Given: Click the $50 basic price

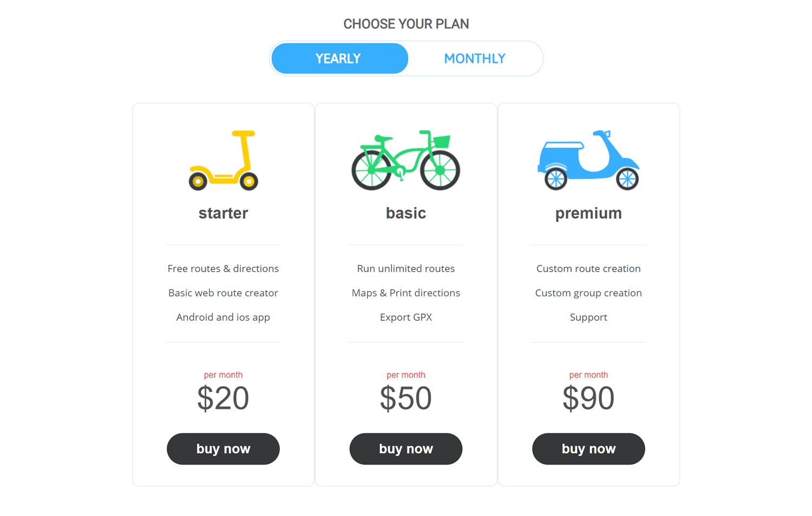Looking at the screenshot, I should point(406,398).
